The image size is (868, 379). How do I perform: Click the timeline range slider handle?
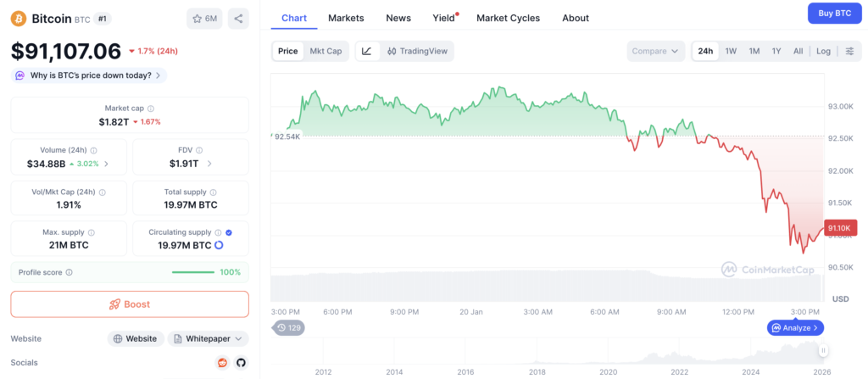822,350
